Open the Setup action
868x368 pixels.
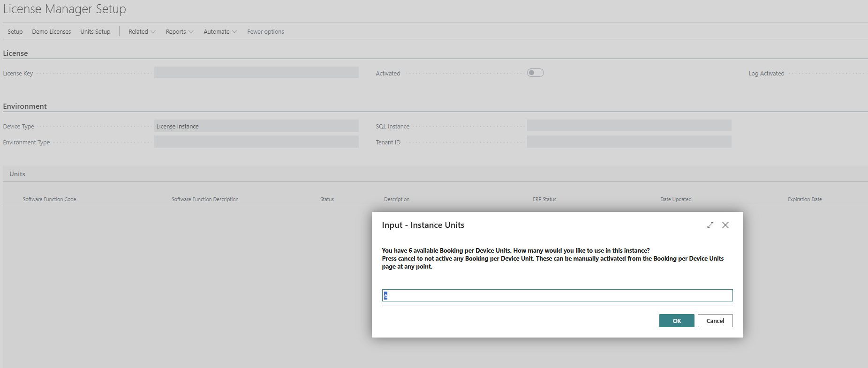click(x=15, y=31)
